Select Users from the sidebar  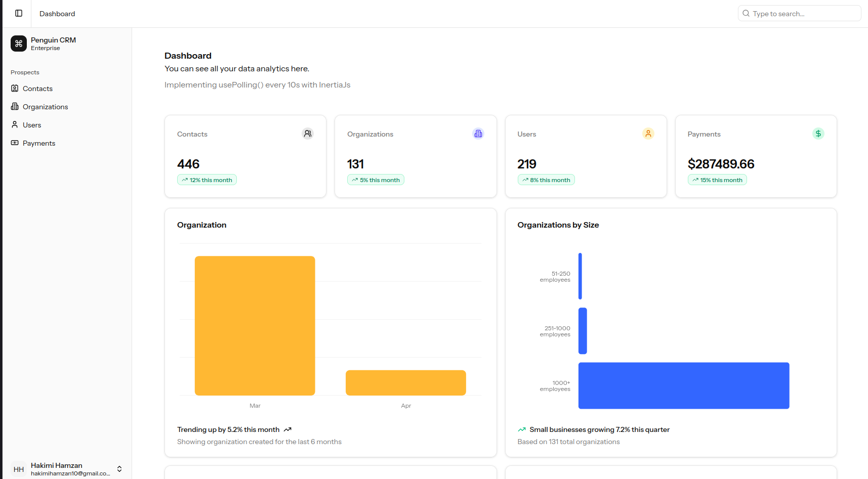[x=32, y=125]
